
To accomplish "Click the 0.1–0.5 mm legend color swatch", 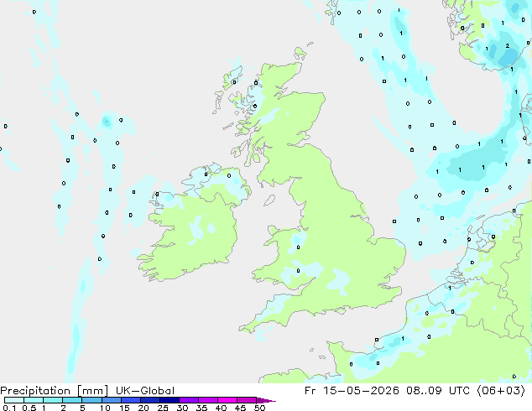I will [14, 400].
